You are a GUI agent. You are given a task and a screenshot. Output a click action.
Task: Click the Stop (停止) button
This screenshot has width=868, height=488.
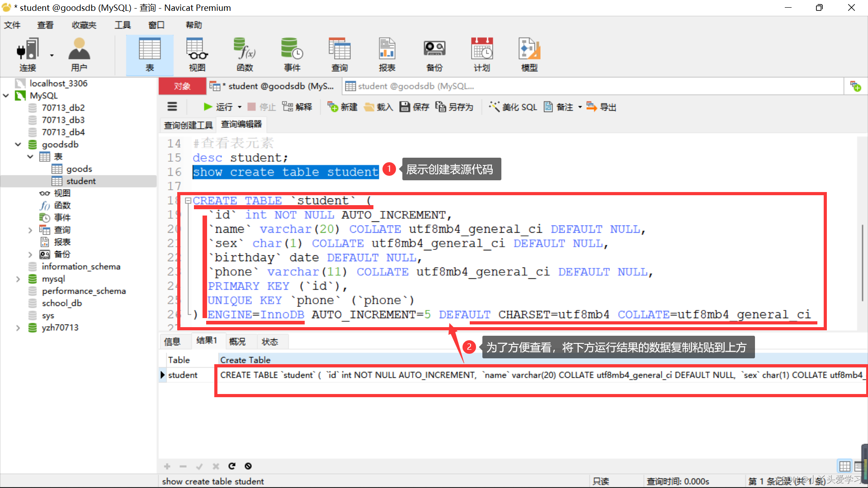261,107
